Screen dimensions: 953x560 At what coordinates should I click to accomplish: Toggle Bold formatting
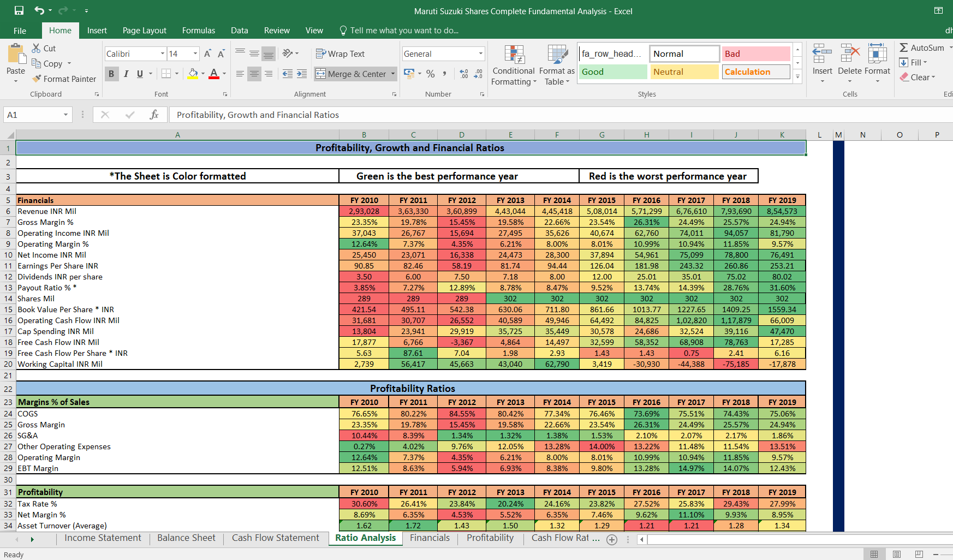pyautogui.click(x=111, y=74)
